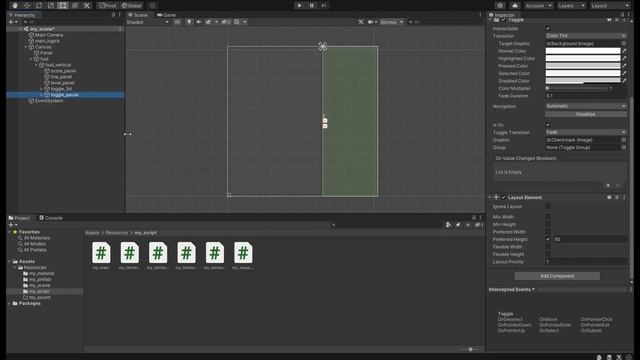Image resolution: width=640 pixels, height=360 pixels.
Task: Open the custom editor tools icon
Action: [x=87, y=6]
